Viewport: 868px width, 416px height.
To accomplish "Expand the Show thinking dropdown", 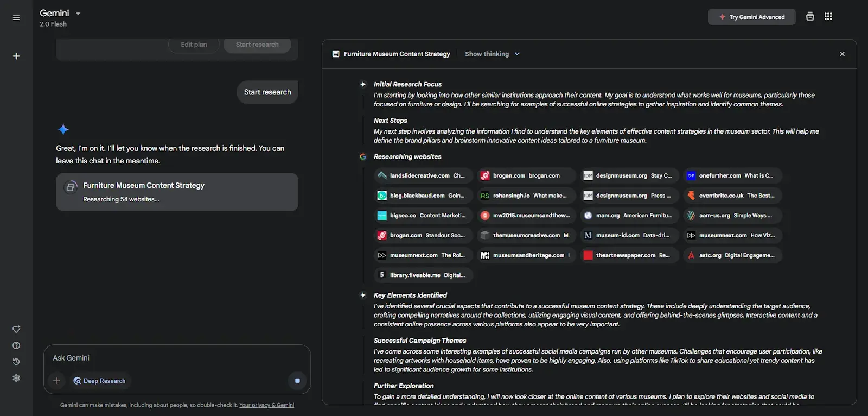I will [x=492, y=54].
